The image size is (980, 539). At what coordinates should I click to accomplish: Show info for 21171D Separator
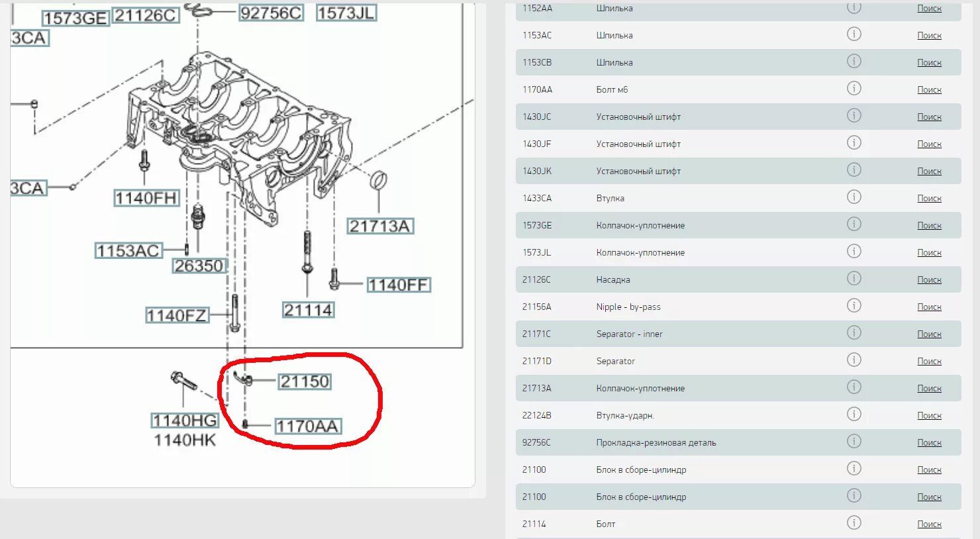(x=854, y=360)
